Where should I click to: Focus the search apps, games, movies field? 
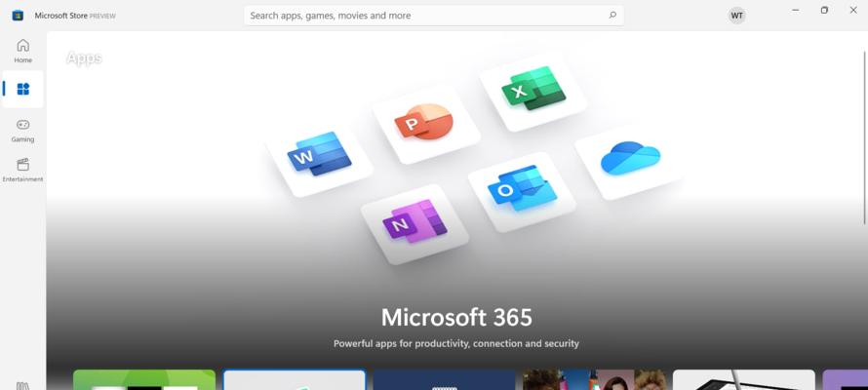[433, 16]
